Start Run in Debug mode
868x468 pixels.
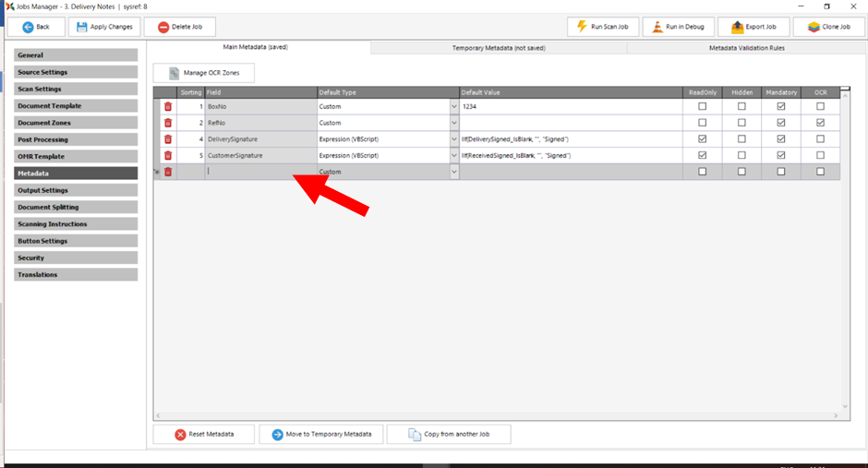coord(678,27)
